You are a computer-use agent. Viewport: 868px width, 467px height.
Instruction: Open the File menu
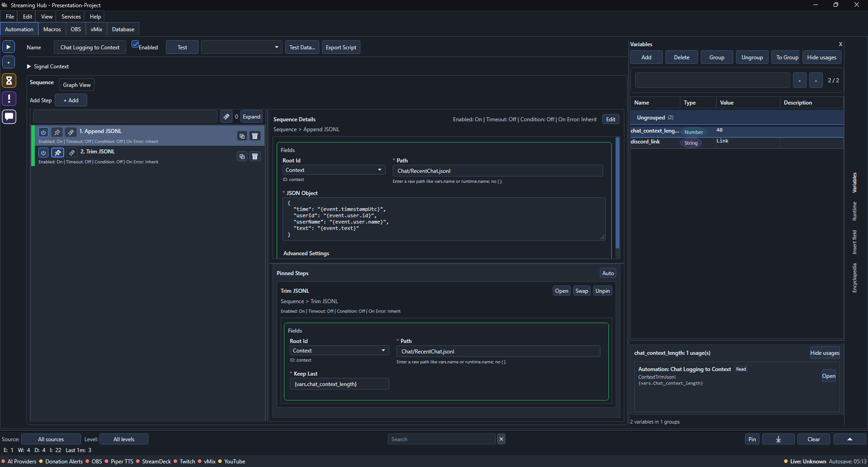click(x=10, y=17)
